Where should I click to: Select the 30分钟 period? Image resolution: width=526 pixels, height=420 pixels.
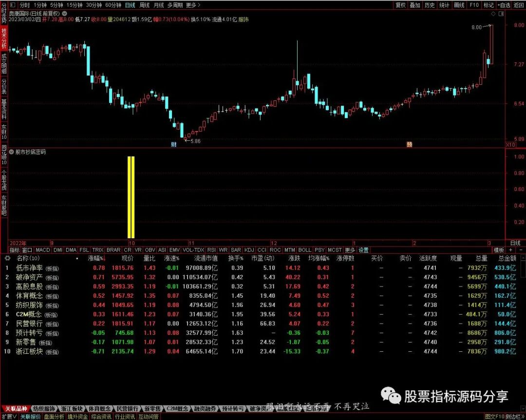click(94, 5)
